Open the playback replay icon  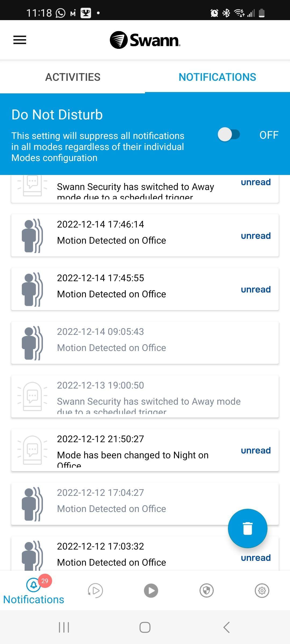95,591
